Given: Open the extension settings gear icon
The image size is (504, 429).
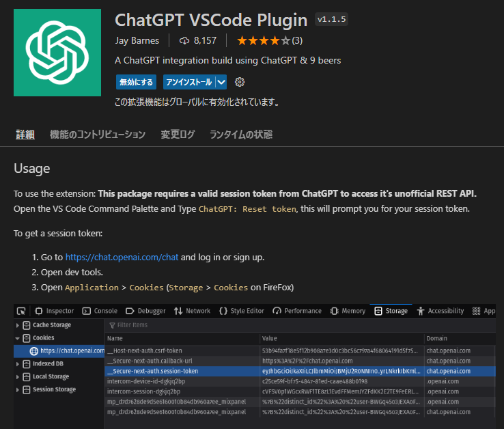Looking at the screenshot, I should coord(240,82).
